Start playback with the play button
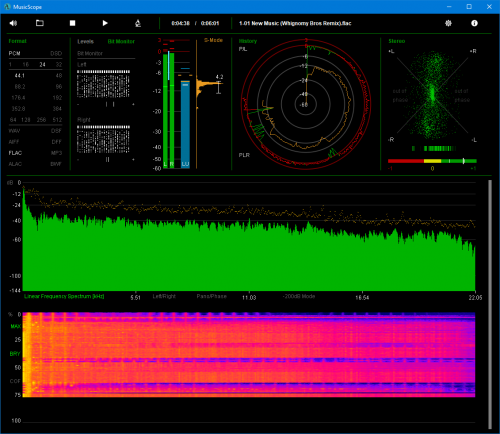Image resolution: width=500 pixels, height=434 pixels. pyautogui.click(x=105, y=23)
